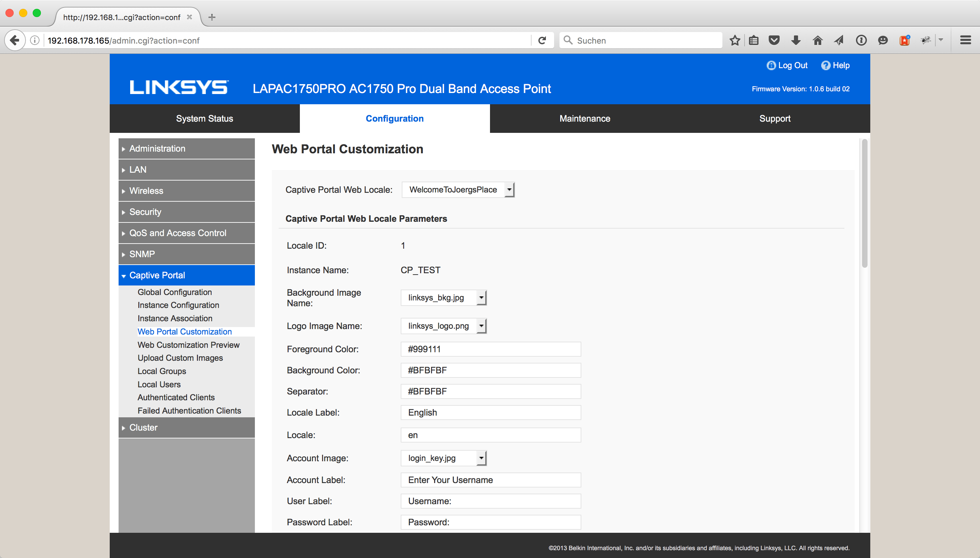Open the downloads arrow icon
Viewport: 980px width, 558px height.
(x=796, y=40)
